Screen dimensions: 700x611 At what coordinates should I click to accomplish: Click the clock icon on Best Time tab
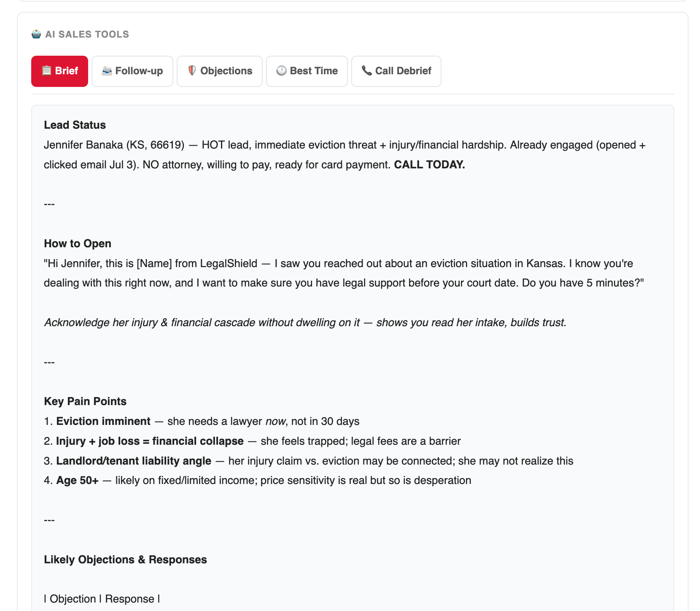pyautogui.click(x=281, y=70)
